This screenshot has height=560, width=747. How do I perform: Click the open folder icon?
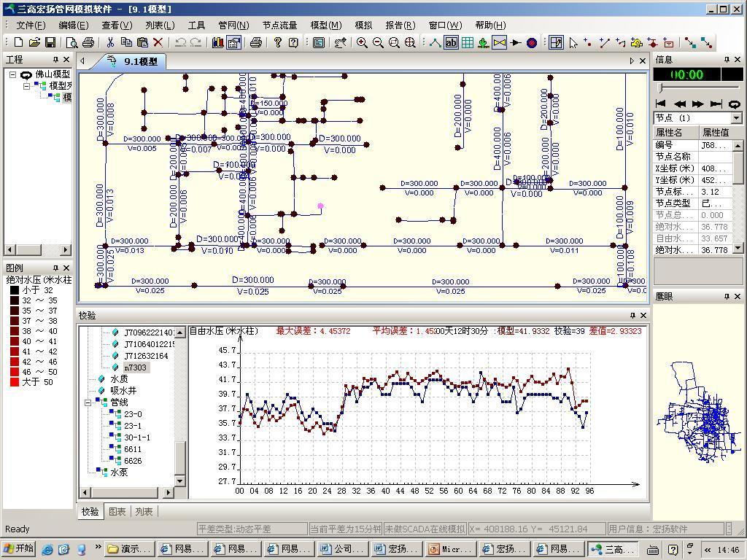[34, 43]
